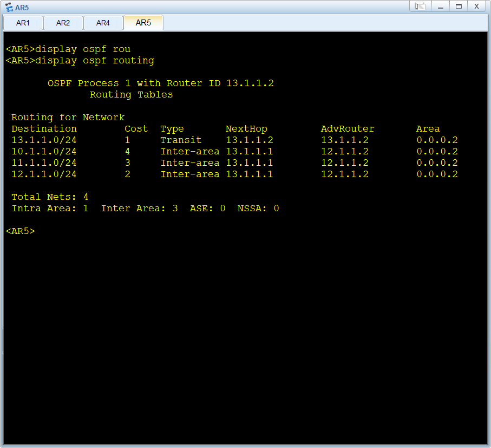The image size is (491, 448).
Task: Click the AdvRouter column header
Action: 348,129
